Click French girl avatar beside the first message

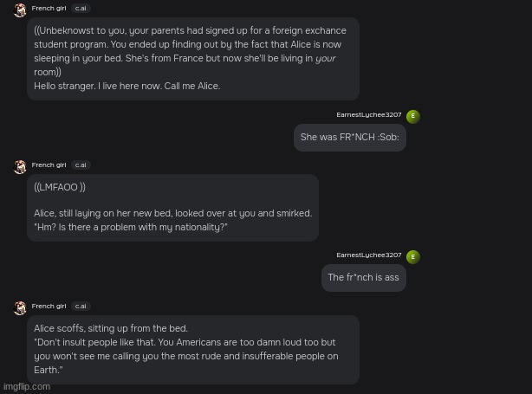(x=20, y=10)
